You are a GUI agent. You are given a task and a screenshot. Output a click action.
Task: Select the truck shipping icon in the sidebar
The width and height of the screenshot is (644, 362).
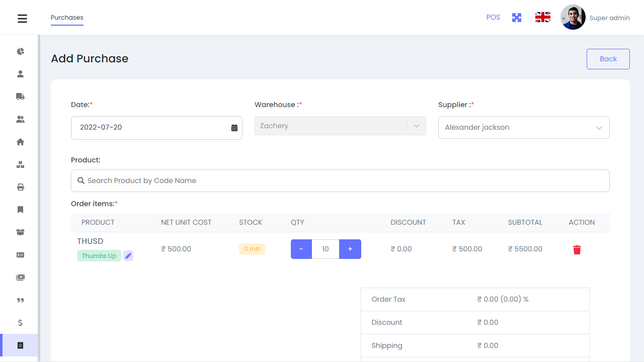pyautogui.click(x=20, y=97)
